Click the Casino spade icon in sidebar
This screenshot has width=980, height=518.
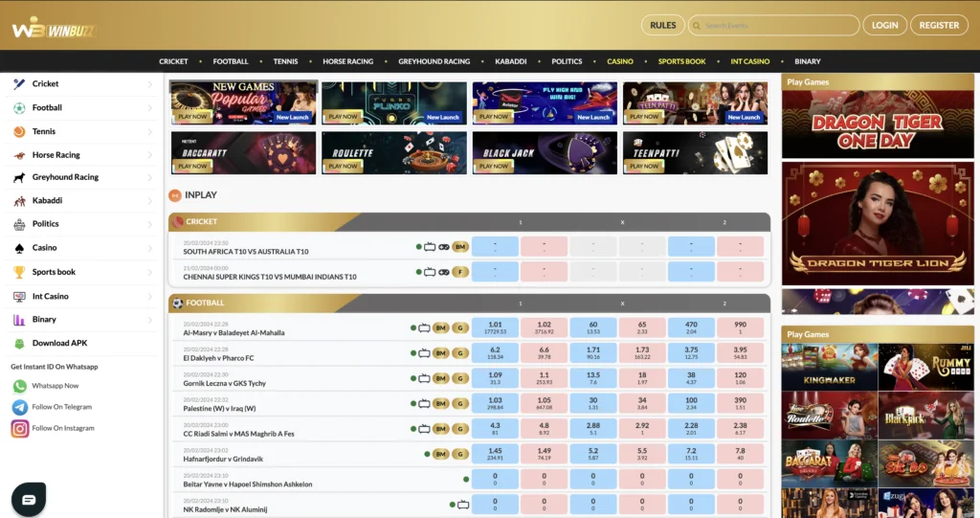pos(19,248)
